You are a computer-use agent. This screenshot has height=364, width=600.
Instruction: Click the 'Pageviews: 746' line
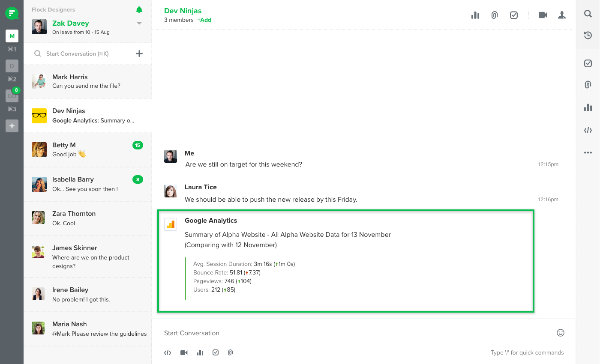tap(222, 281)
